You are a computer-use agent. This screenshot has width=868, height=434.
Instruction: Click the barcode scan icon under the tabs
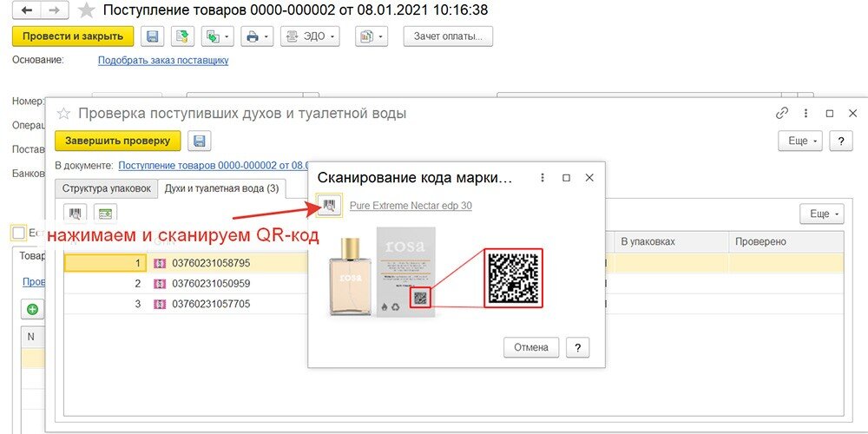coord(75,214)
